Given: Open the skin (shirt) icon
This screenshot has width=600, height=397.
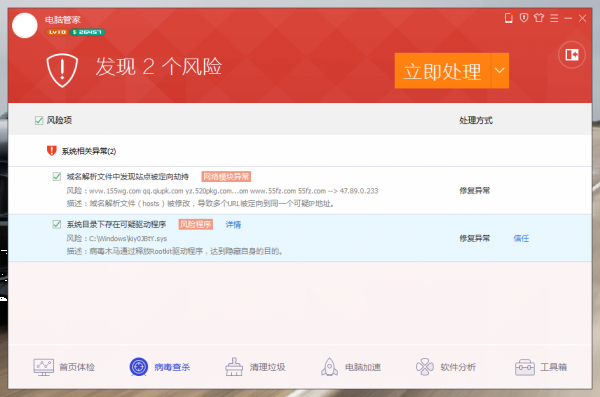Looking at the screenshot, I should tap(539, 18).
